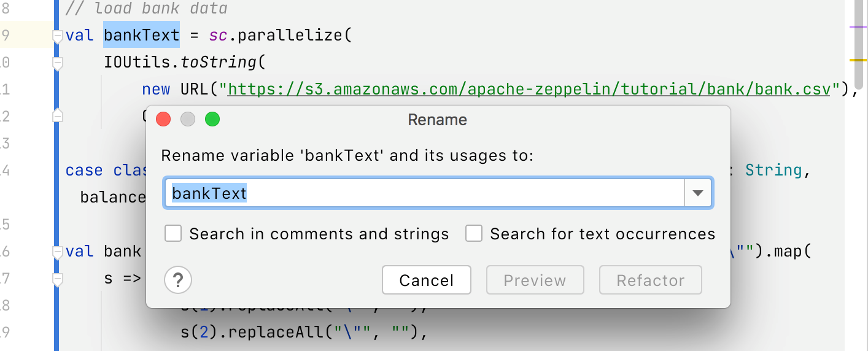The image size is (868, 351).
Task: Enable 'Search in comments and strings' checkbox
Action: pyautogui.click(x=173, y=234)
